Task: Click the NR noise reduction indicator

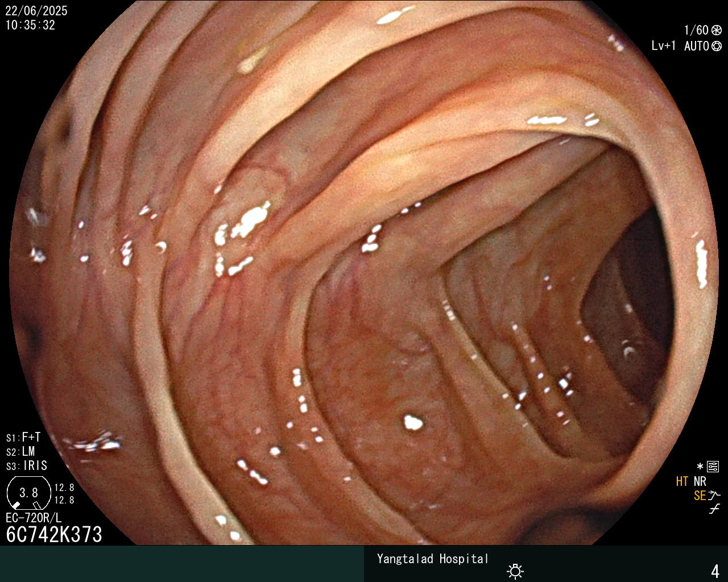Action: (700, 482)
